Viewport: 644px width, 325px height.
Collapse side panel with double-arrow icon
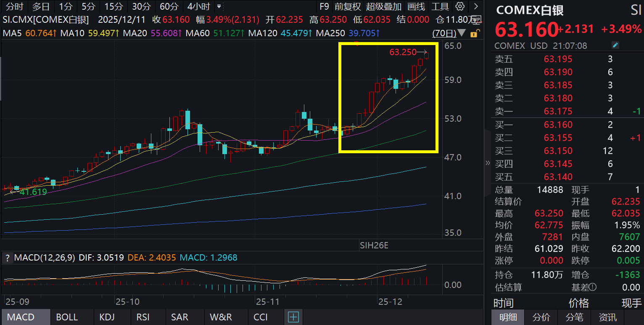click(488, 163)
